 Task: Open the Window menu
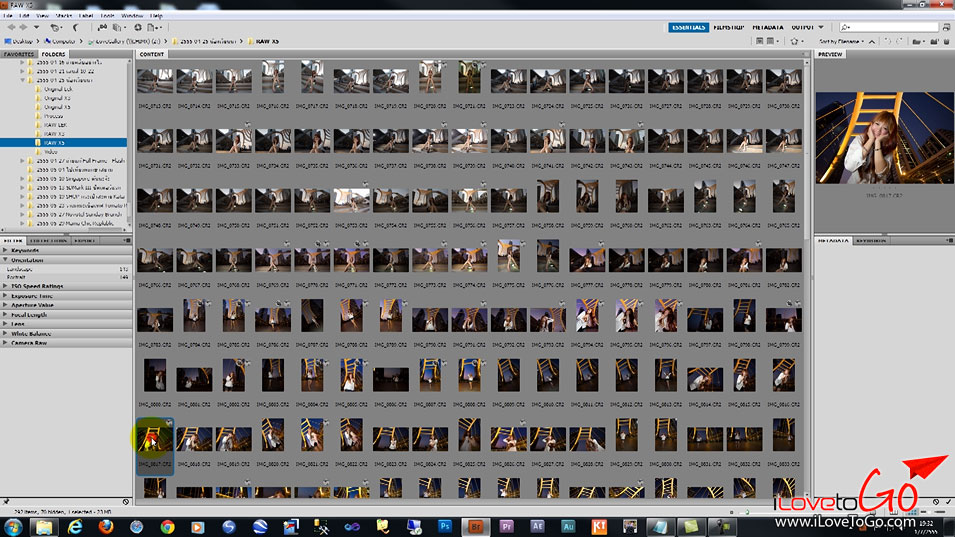coord(132,15)
